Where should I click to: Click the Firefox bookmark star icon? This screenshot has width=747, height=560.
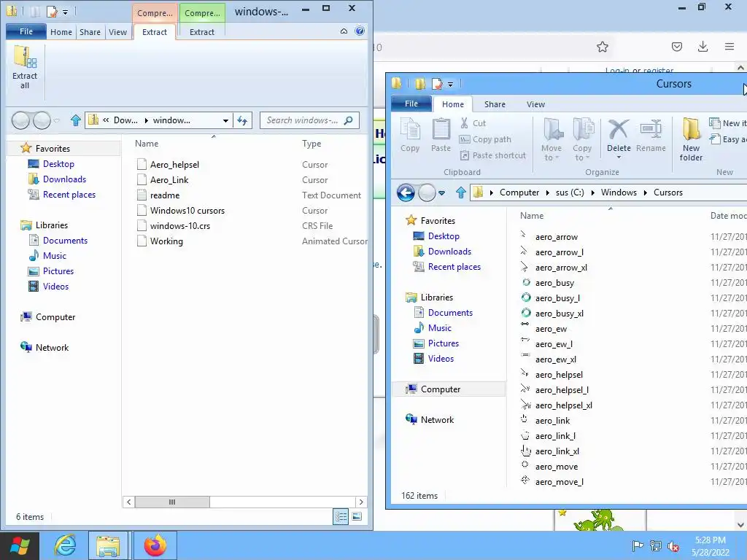pos(602,47)
